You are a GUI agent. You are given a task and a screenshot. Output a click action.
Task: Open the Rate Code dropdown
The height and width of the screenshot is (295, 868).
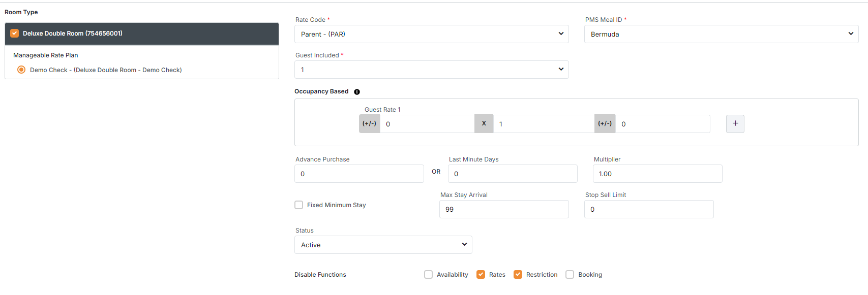(x=431, y=34)
